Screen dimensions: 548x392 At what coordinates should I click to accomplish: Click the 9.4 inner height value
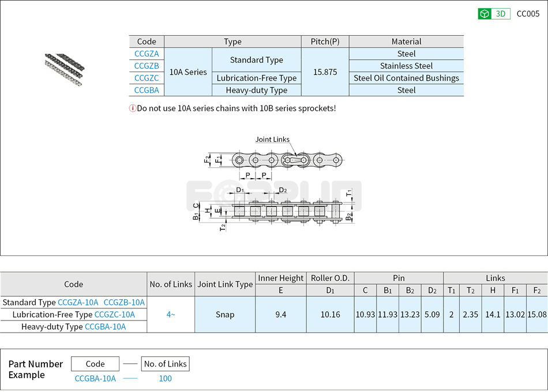(x=281, y=314)
